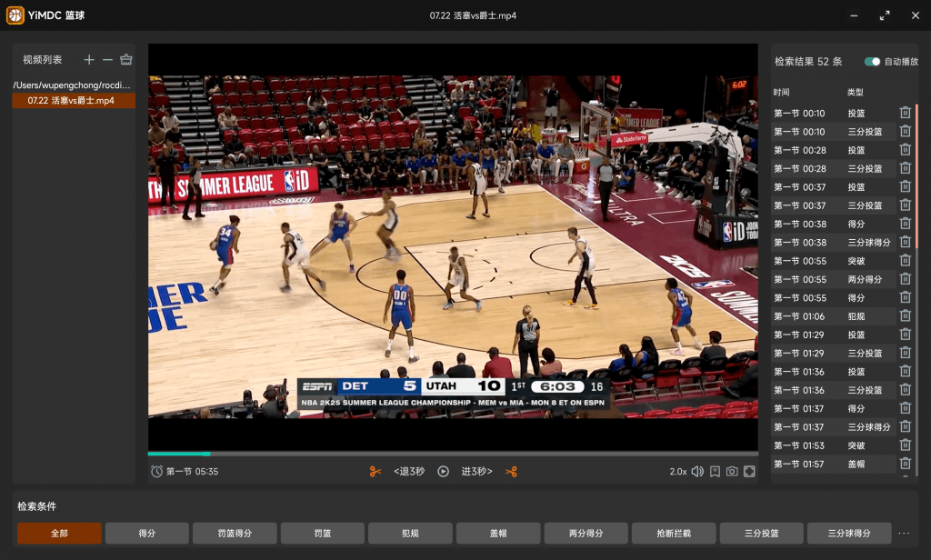Mute audio using the speaker icon
Viewport: 931px width, 560px height.
[x=697, y=472]
